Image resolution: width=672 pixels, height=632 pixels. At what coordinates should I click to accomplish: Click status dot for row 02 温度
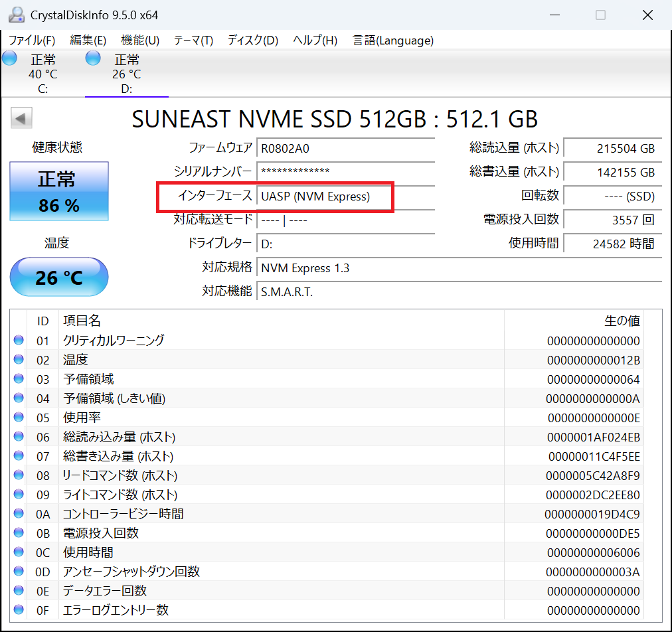19,360
